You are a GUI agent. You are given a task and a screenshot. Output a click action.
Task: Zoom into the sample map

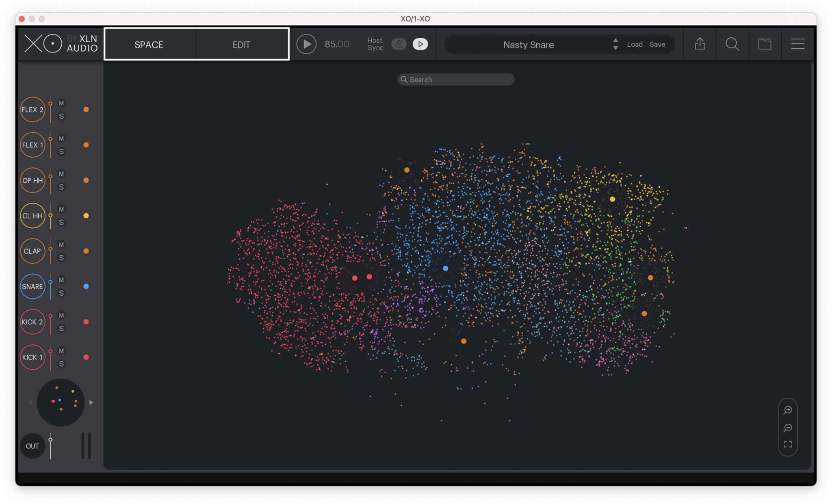tap(787, 410)
